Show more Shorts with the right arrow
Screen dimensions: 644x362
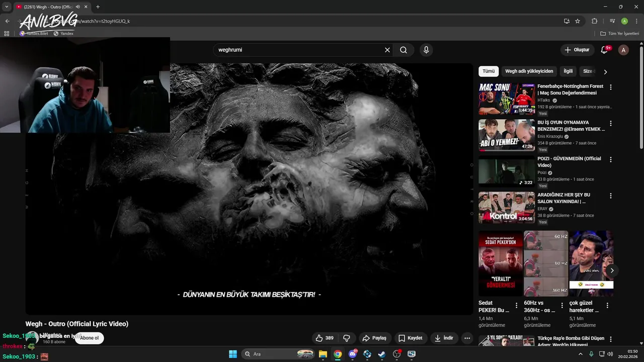pos(612,270)
